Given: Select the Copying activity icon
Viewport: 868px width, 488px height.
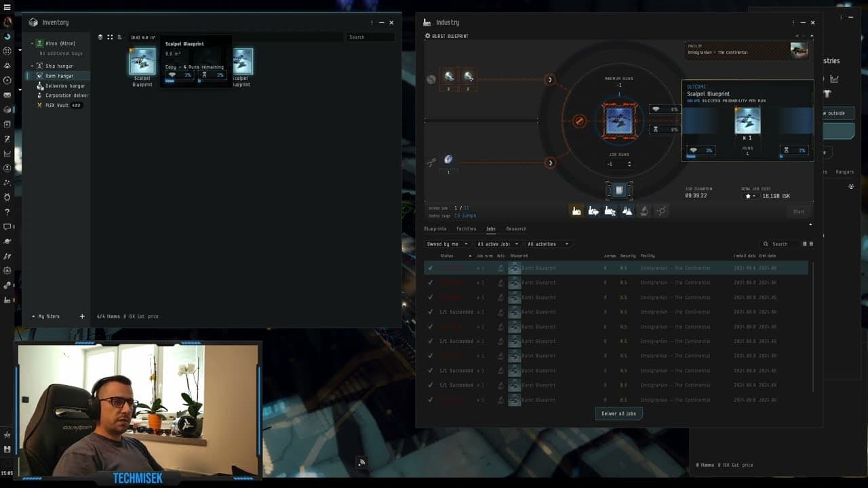Looking at the screenshot, I should pyautogui.click(x=627, y=211).
